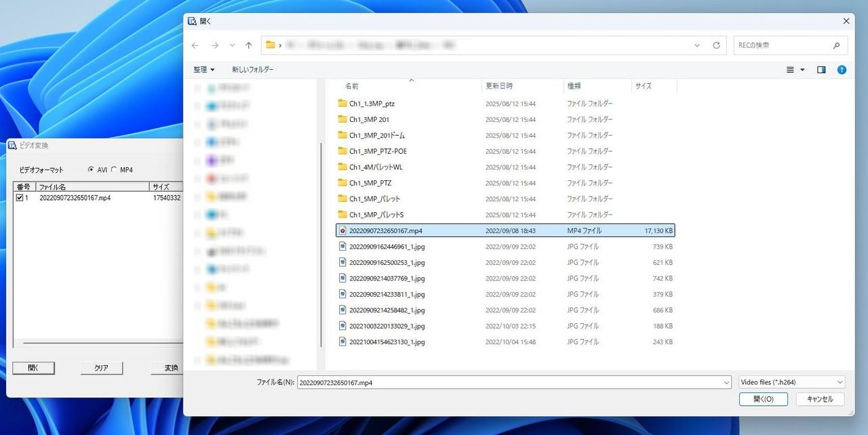Open the help question mark icon

(842, 70)
